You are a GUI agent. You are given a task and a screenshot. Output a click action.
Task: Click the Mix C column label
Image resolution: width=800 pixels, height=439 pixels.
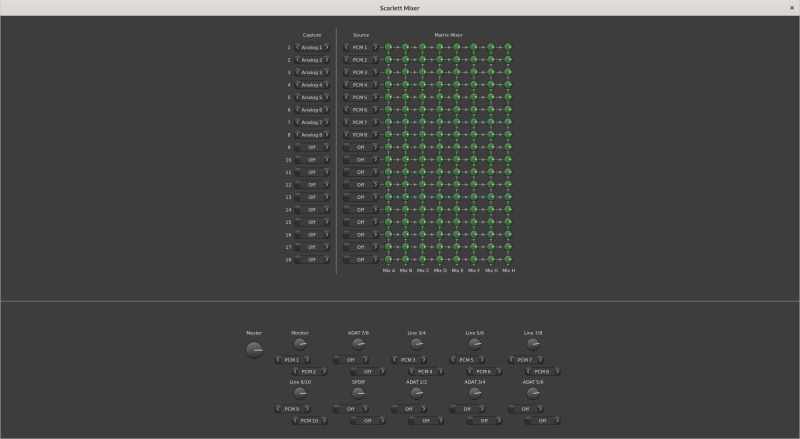coord(423,271)
